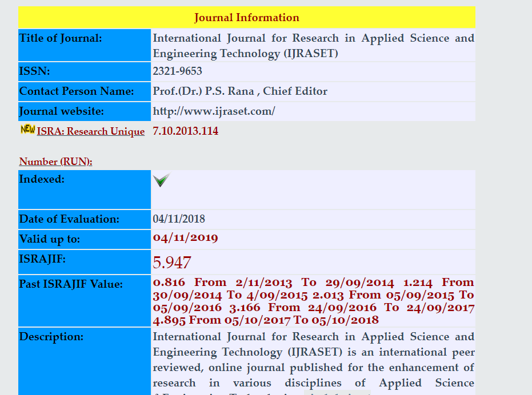Screen dimensions: 532x395
Task: Click the journal description paragraph
Action: [x=313, y=360]
